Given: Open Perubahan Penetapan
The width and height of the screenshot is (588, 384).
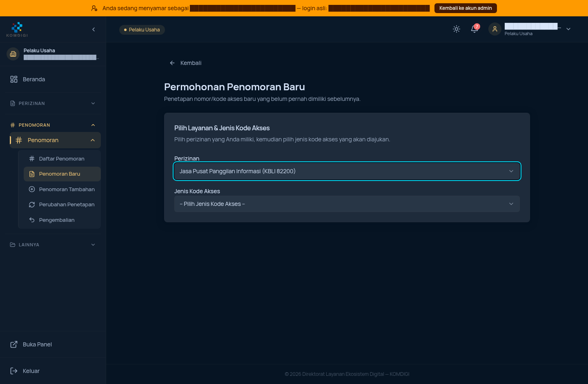Looking at the screenshot, I should (62, 205).
